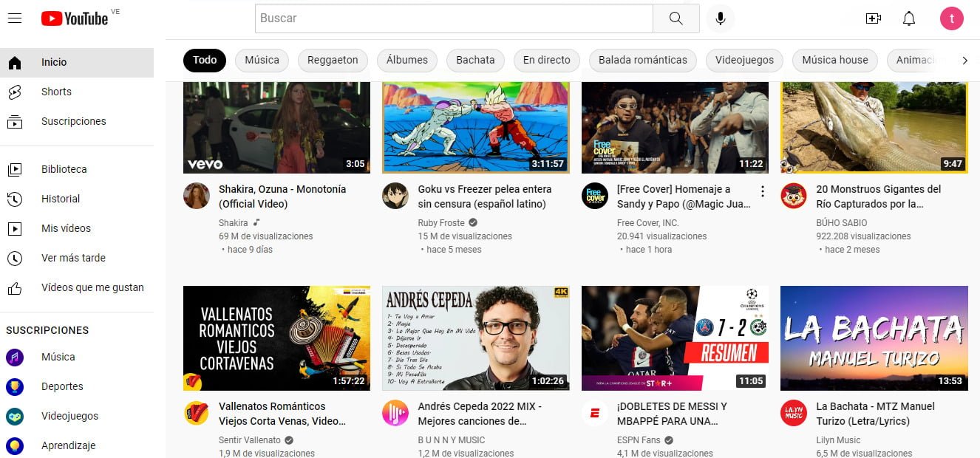The height and width of the screenshot is (458, 980).
Task: Select the Balada románticas filter chip
Action: click(643, 61)
